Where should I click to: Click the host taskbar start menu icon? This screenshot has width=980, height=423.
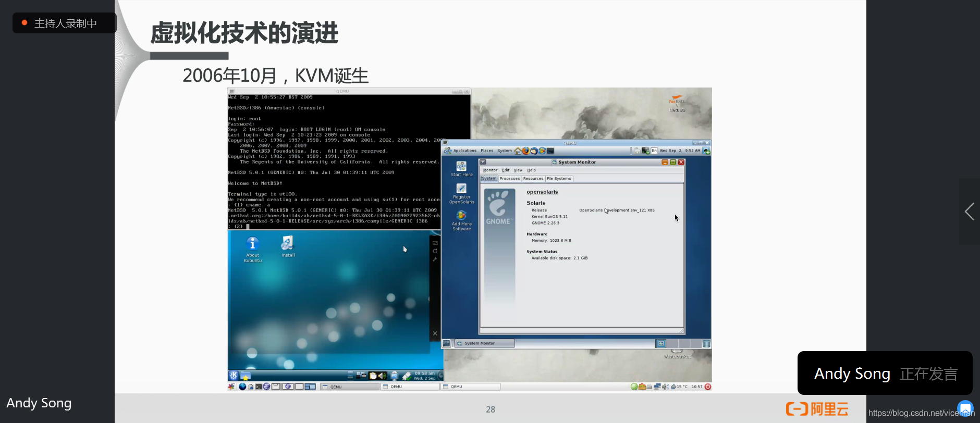pyautogui.click(x=231, y=387)
